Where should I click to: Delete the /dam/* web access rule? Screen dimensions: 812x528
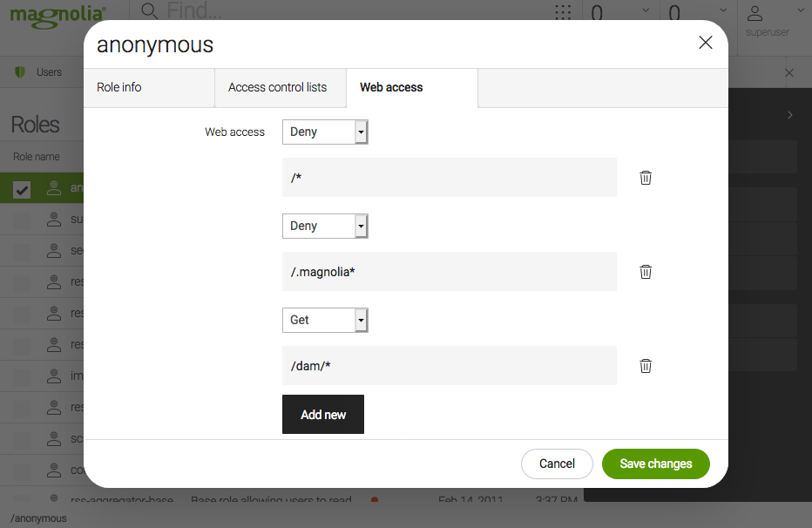[646, 366]
